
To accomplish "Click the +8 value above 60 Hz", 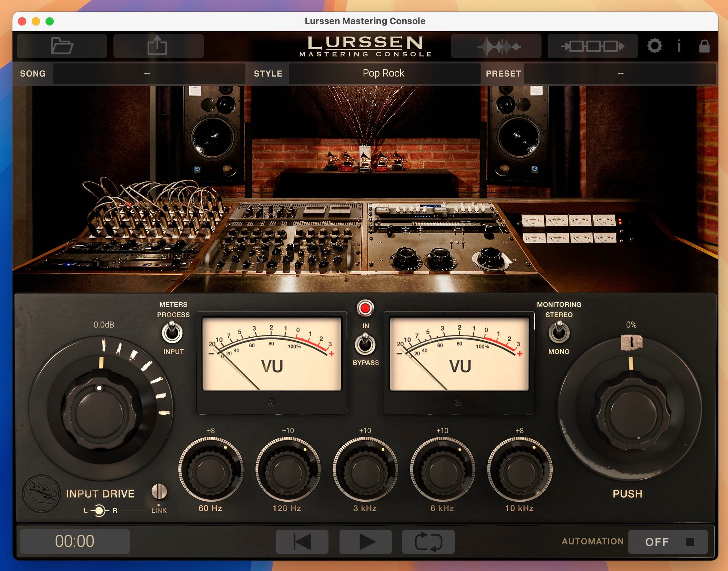I will pyautogui.click(x=211, y=430).
